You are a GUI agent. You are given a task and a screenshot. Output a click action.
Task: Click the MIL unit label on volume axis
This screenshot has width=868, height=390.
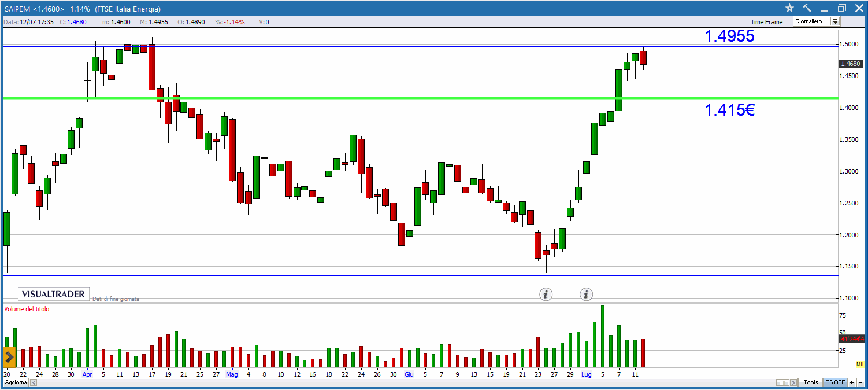pyautogui.click(x=860, y=364)
